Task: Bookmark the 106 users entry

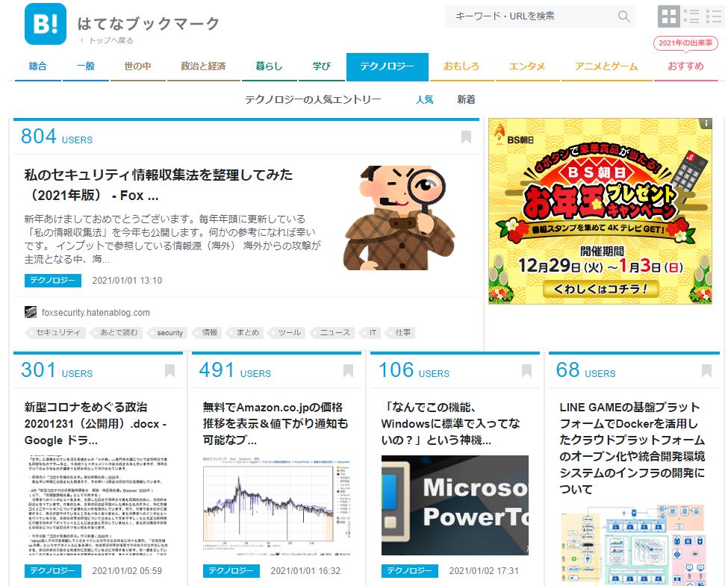Action: 526,370
